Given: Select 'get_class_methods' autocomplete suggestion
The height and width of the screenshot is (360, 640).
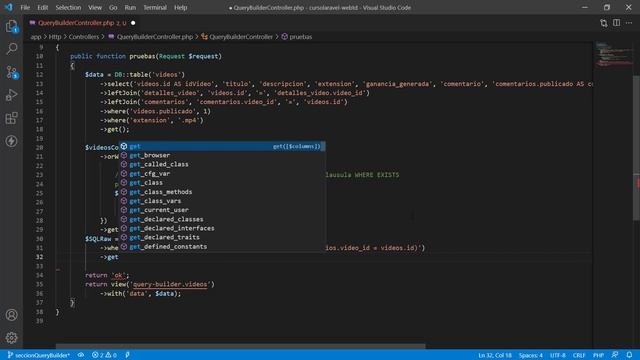Looking at the screenshot, I should pos(222,192).
